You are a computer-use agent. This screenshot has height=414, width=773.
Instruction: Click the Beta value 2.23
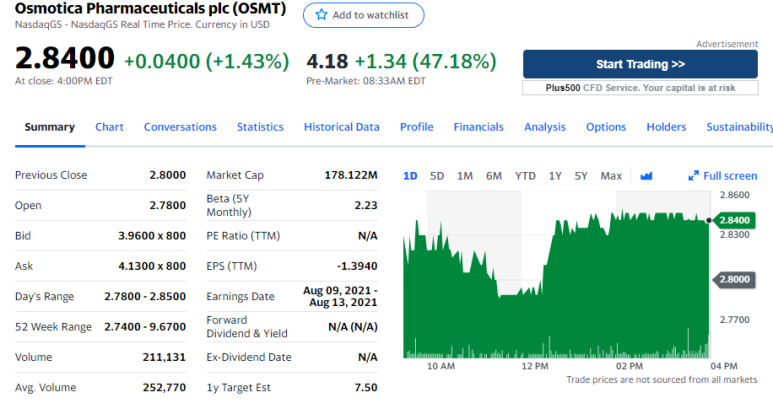point(366,206)
